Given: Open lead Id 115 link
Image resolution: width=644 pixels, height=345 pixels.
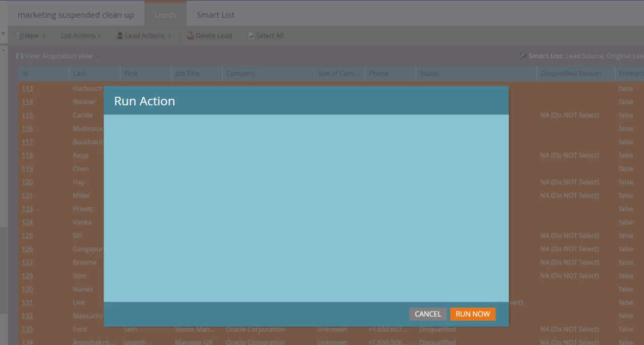Looking at the screenshot, I should pyautogui.click(x=27, y=115).
